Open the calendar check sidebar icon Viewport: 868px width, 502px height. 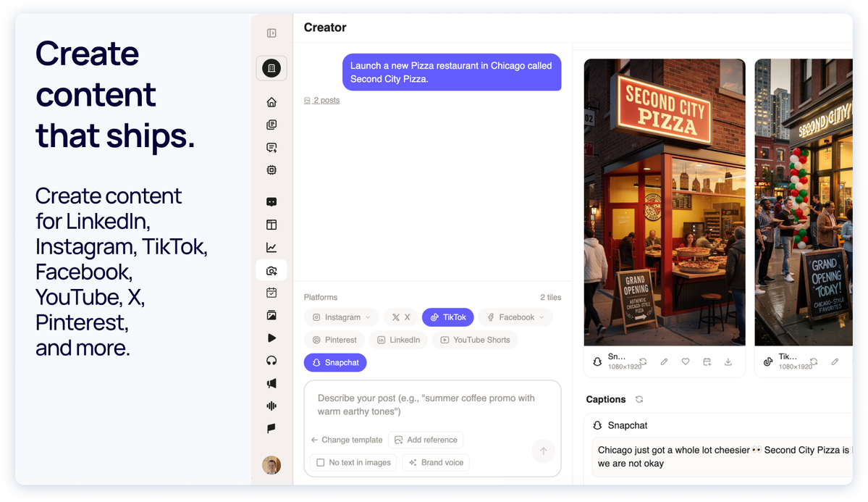(x=271, y=293)
